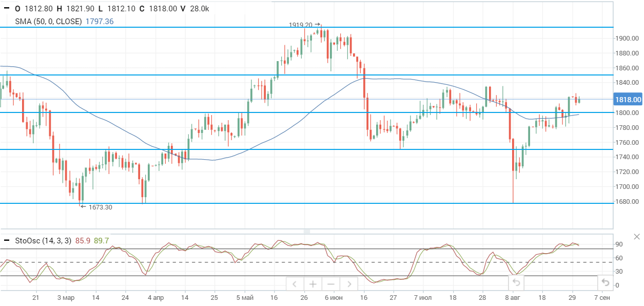This screenshot has width=644, height=306.
Task: Click the high price value 1821.90
Action: [79, 9]
